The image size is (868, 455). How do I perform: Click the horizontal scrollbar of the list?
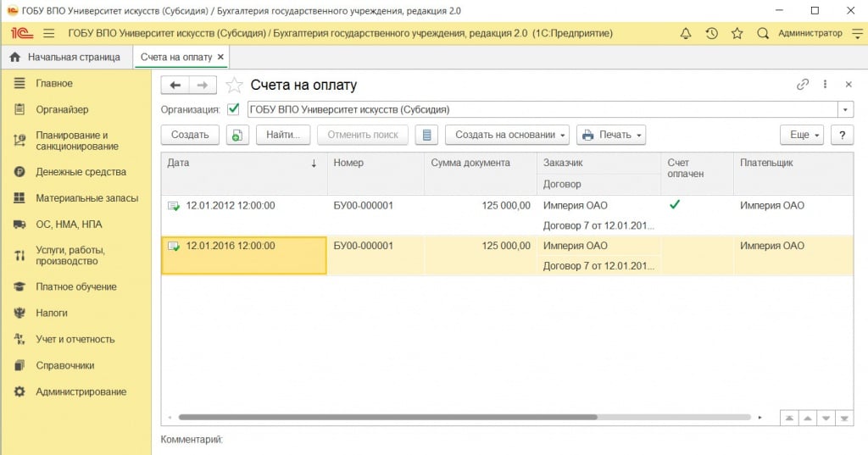(387, 417)
